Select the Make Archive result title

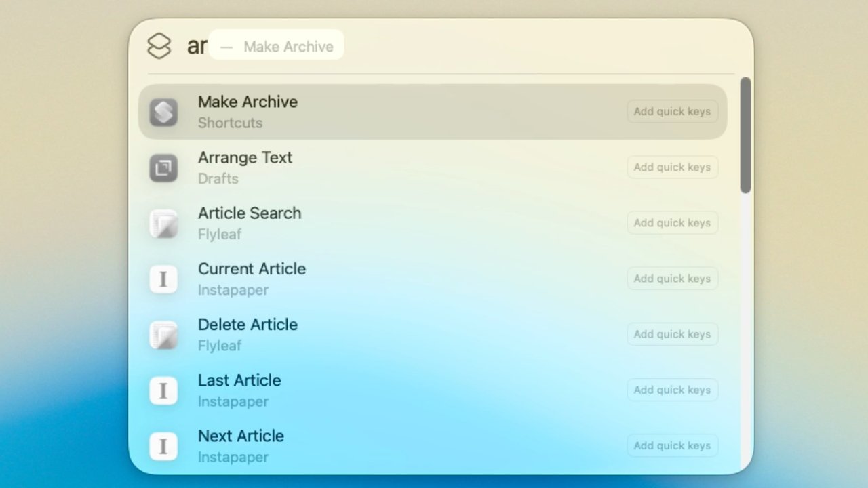248,102
